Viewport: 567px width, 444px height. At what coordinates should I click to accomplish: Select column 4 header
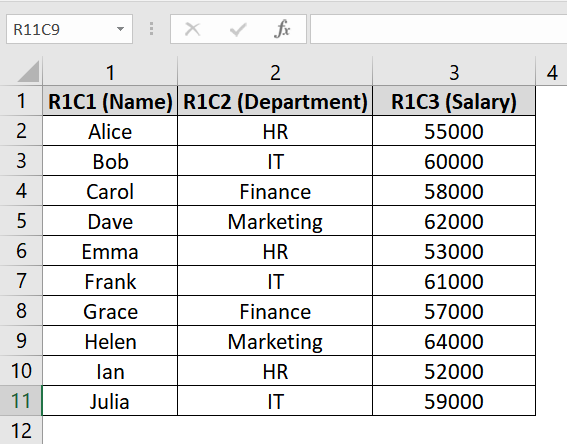coord(551,72)
